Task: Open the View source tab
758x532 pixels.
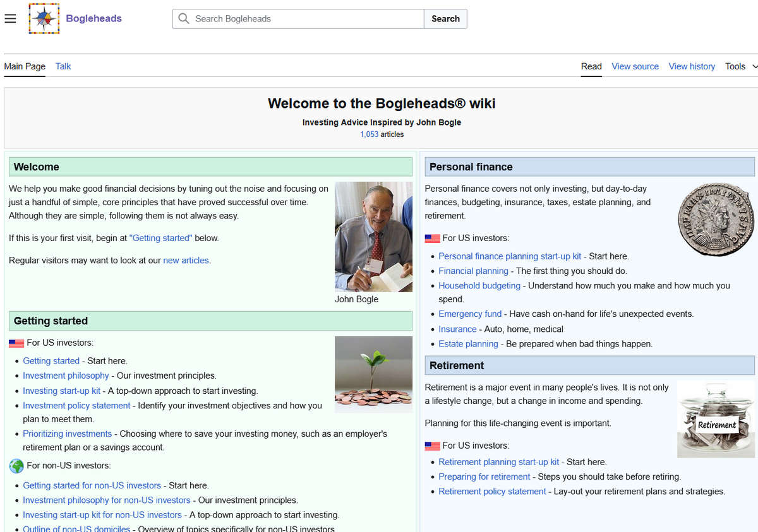Action: tap(635, 66)
